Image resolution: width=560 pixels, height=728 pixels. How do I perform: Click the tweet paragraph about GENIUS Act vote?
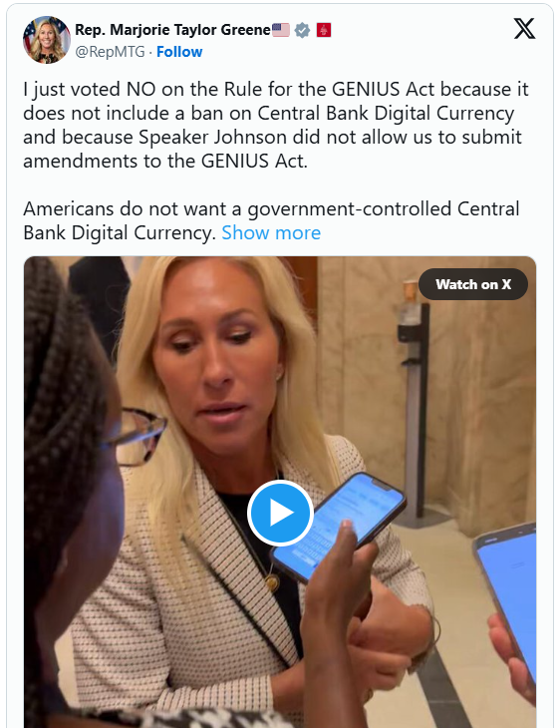[276, 125]
